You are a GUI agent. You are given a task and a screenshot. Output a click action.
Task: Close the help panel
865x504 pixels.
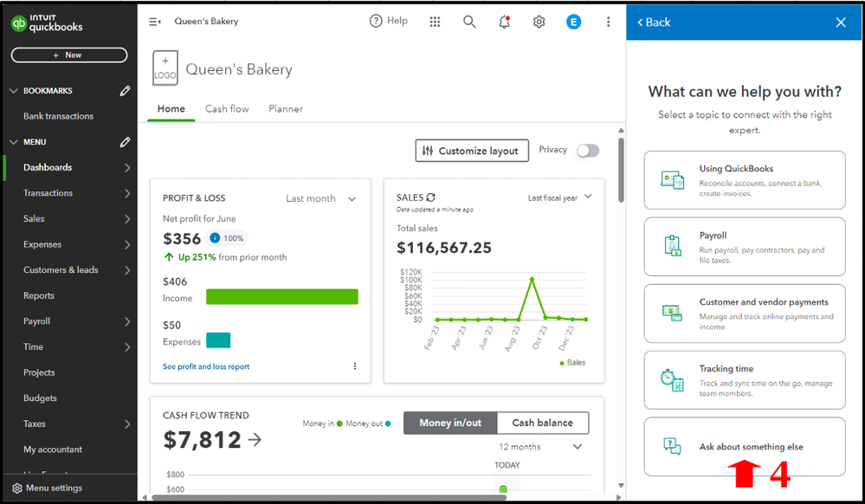(x=841, y=22)
